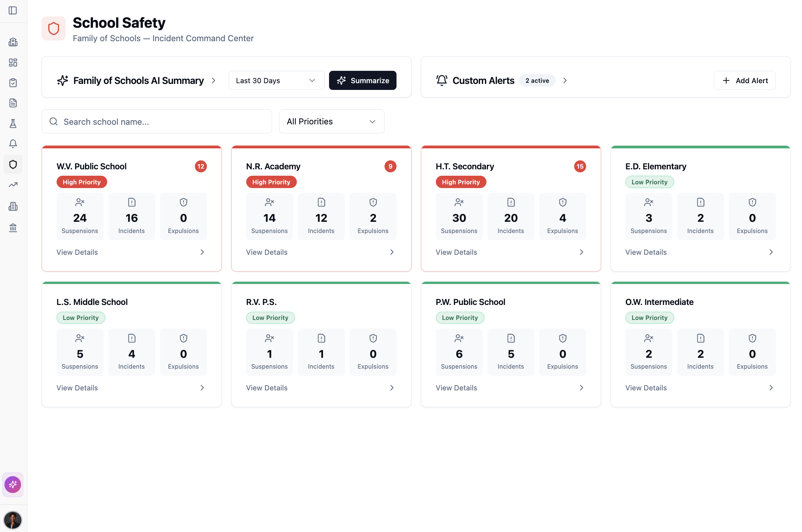Image resolution: width=802 pixels, height=532 pixels.
Task: Expand Custom Alerts with its chevron
Action: [x=565, y=80]
